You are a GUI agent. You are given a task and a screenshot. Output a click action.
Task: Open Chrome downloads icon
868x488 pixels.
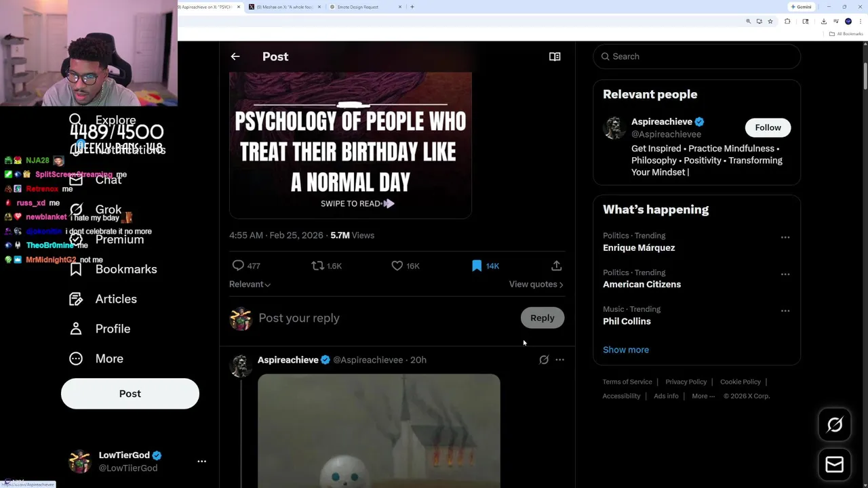tap(824, 22)
